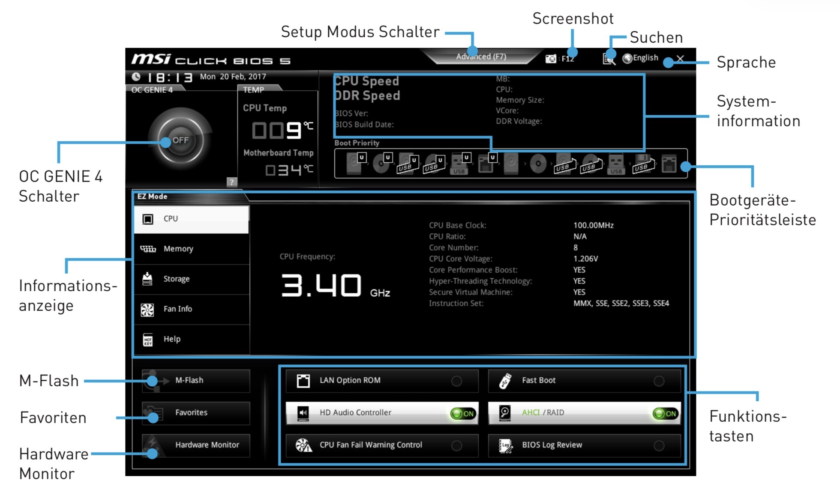Switch to the Memory tab
The height and width of the screenshot is (504, 840).
[x=192, y=249]
